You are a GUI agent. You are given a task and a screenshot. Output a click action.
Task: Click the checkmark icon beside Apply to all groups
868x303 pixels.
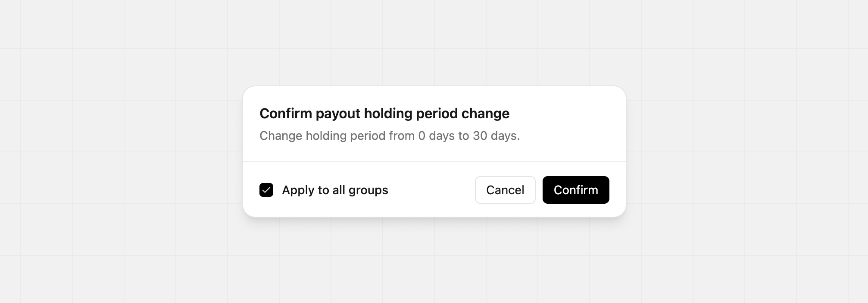point(266,190)
